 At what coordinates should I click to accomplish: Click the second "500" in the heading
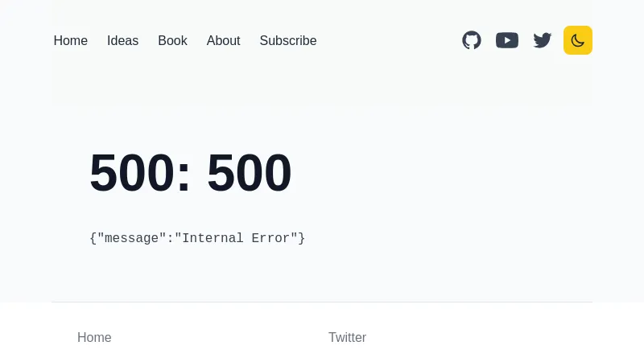pos(250,174)
